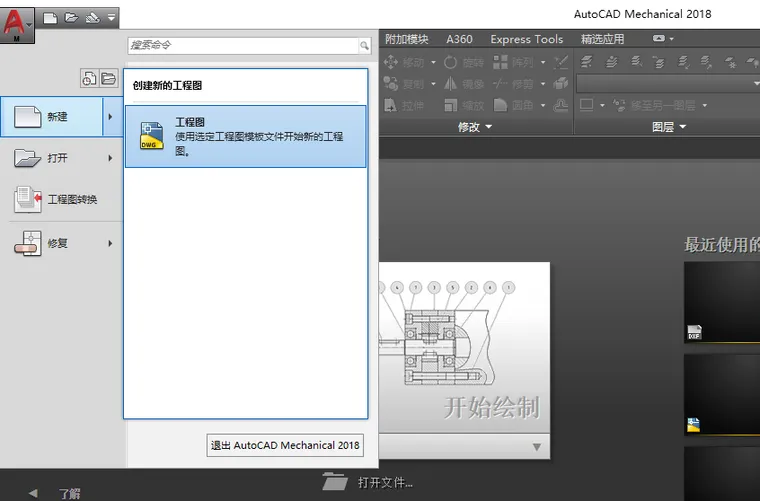The image size is (760, 501).
Task: Click the ribbon minimize toggle icon
Action: pos(658,38)
